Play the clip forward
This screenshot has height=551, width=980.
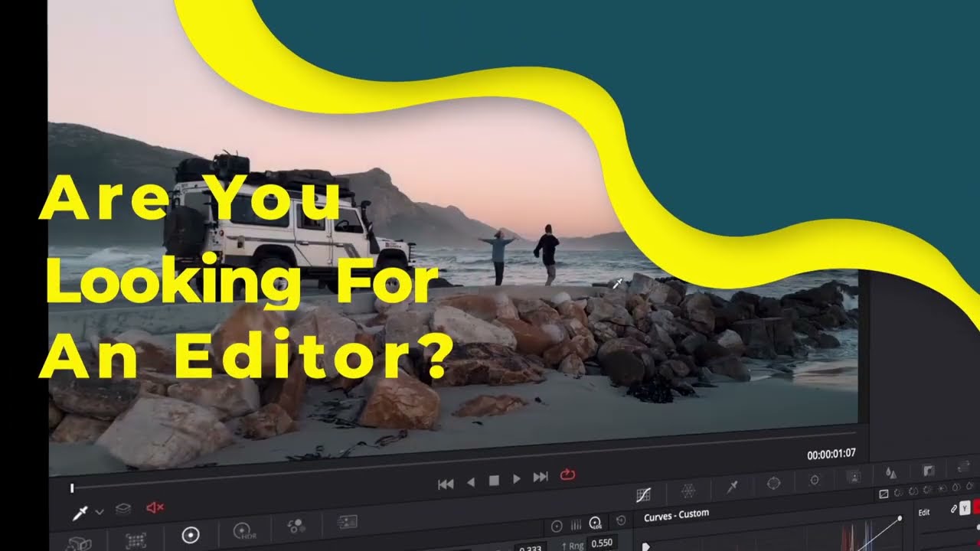click(517, 479)
